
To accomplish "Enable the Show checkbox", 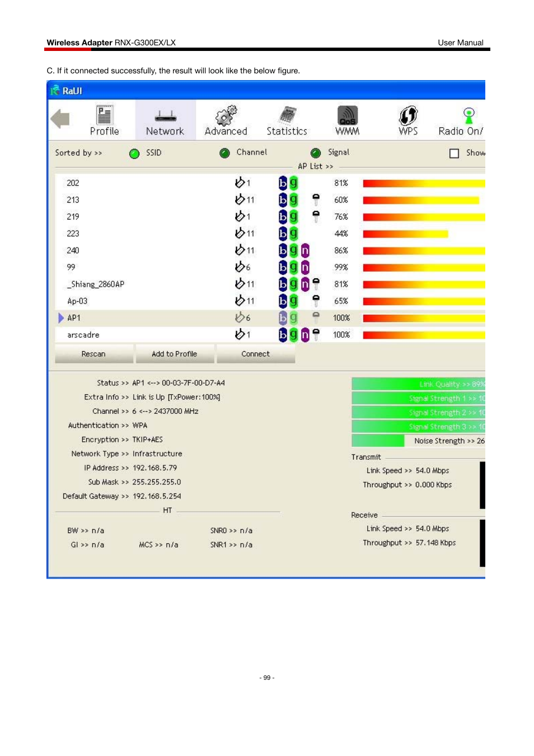I will (455, 153).
